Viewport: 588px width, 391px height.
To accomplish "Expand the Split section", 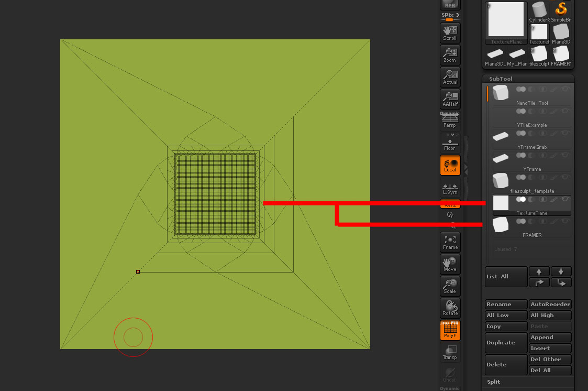I will pyautogui.click(x=493, y=382).
